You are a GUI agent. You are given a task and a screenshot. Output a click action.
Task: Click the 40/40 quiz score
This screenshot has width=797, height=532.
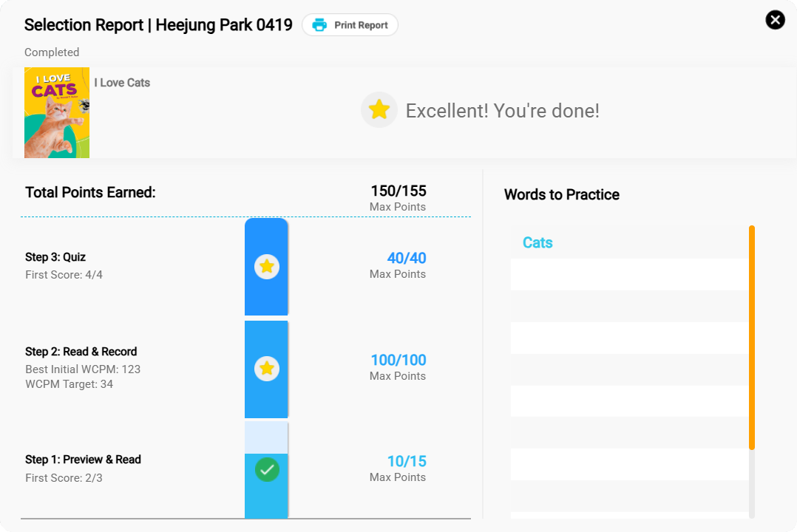(407, 258)
